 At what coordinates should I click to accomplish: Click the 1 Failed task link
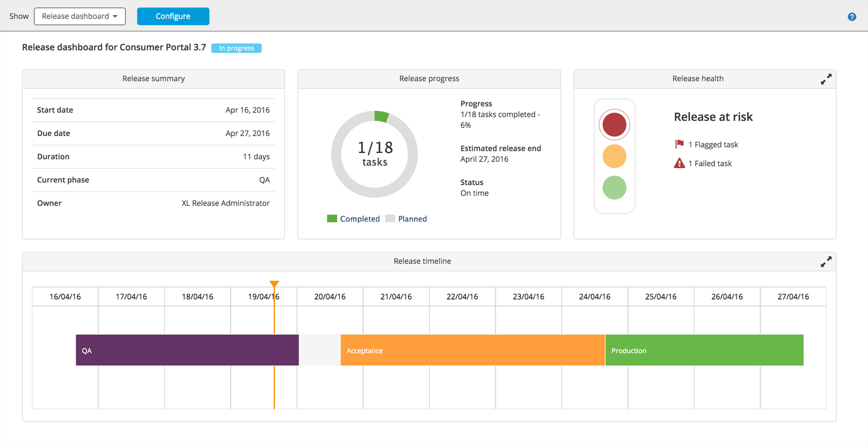pyautogui.click(x=709, y=164)
